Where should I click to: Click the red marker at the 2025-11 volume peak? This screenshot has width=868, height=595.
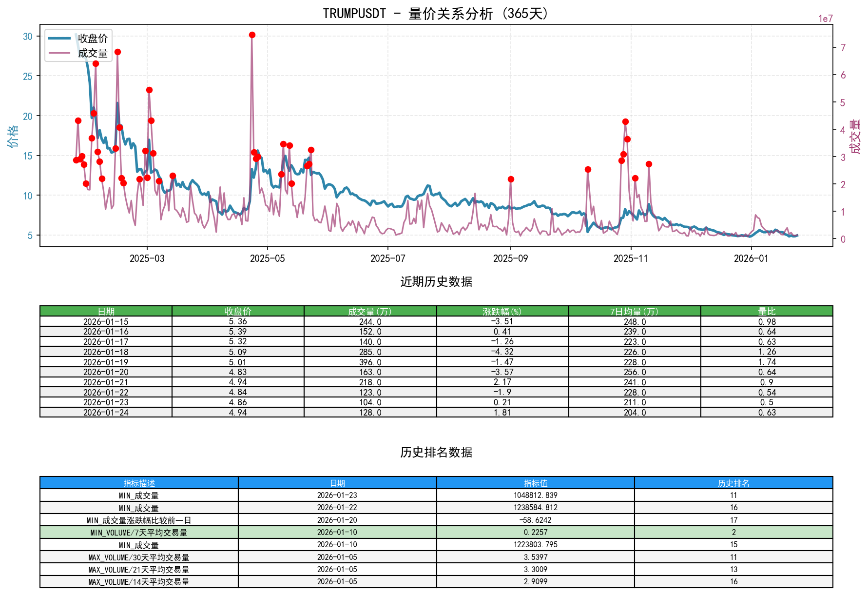[x=625, y=121]
